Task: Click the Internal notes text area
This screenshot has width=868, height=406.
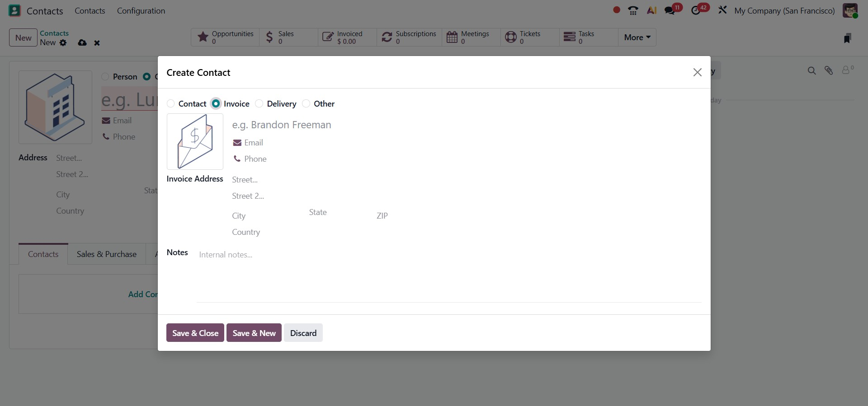Action: (x=449, y=275)
